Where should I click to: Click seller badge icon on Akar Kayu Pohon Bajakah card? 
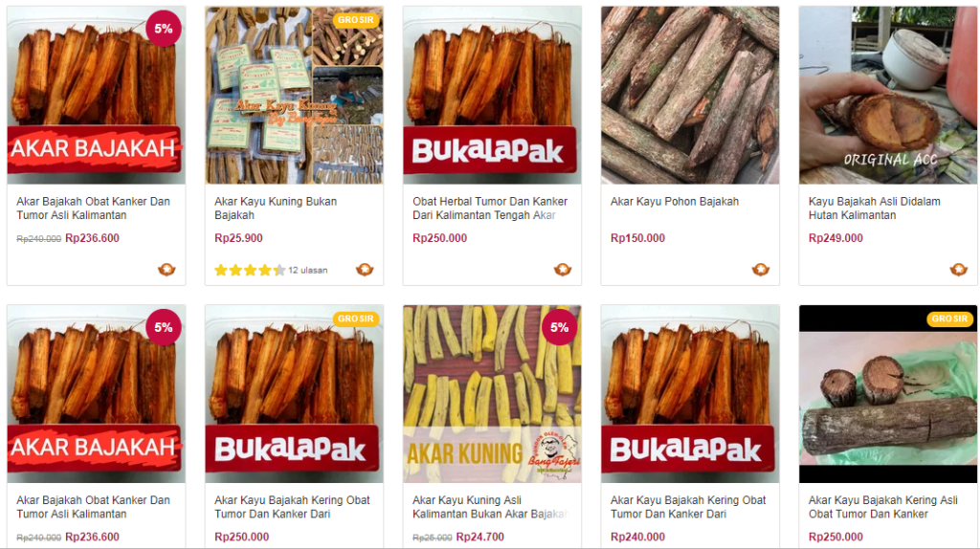click(x=761, y=270)
